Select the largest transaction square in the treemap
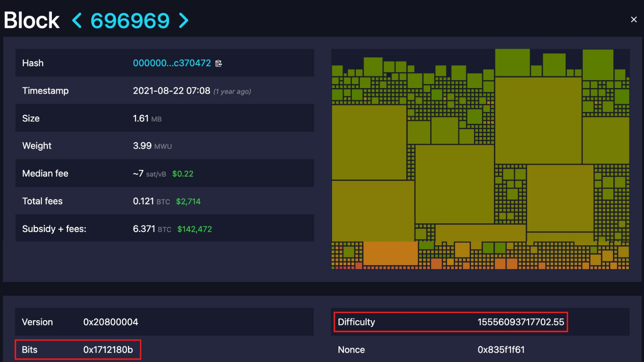This screenshot has height=362, width=644. click(538, 120)
